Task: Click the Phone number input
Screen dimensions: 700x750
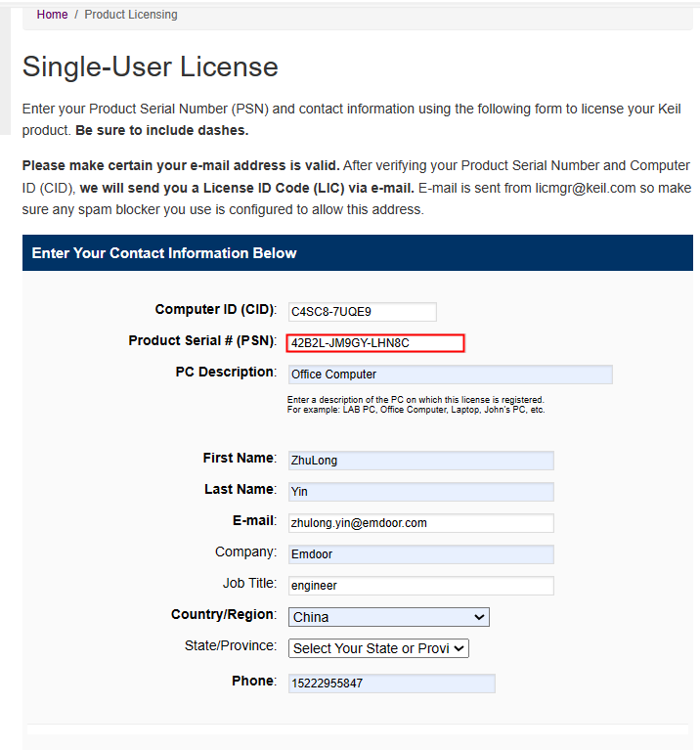Action: [x=391, y=684]
